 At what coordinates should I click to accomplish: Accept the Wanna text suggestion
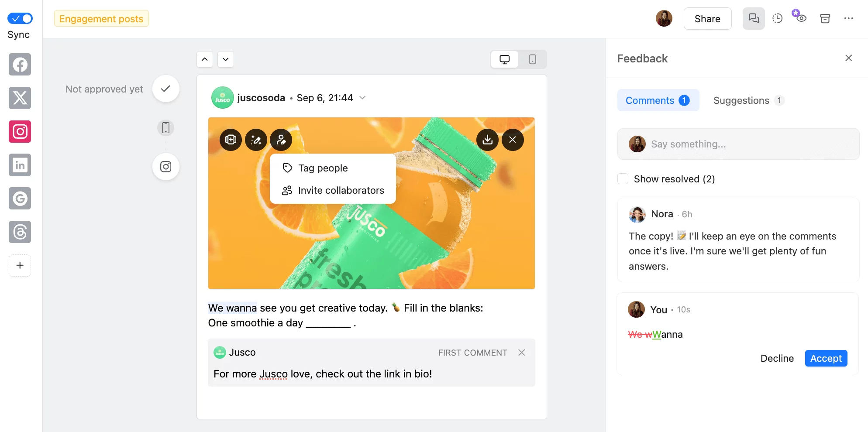coord(826,358)
